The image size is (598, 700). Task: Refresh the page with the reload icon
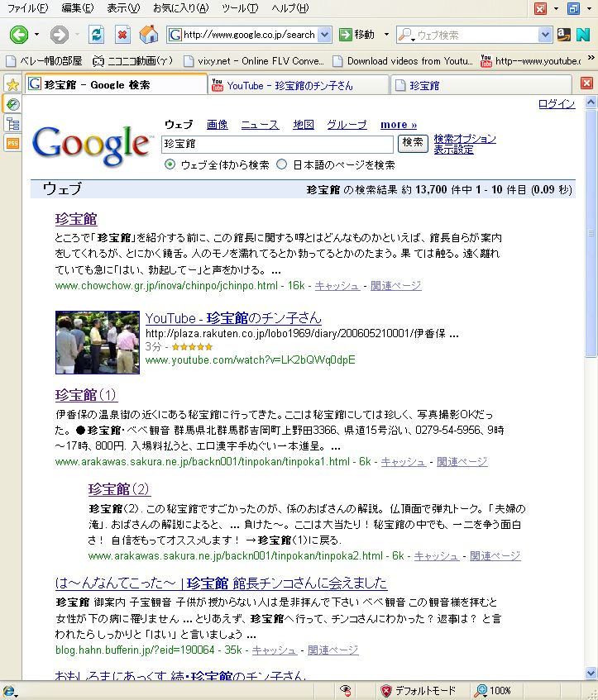click(96, 35)
